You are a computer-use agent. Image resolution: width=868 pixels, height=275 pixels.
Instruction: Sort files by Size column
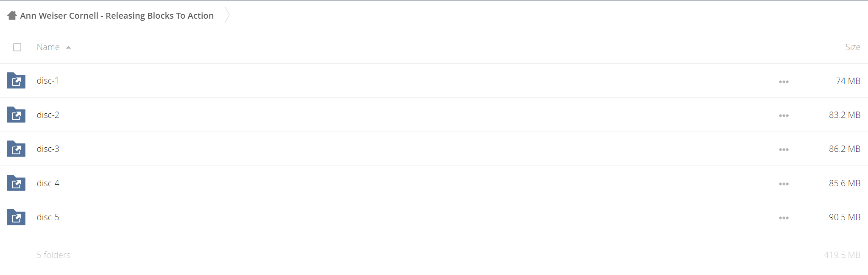(852, 47)
